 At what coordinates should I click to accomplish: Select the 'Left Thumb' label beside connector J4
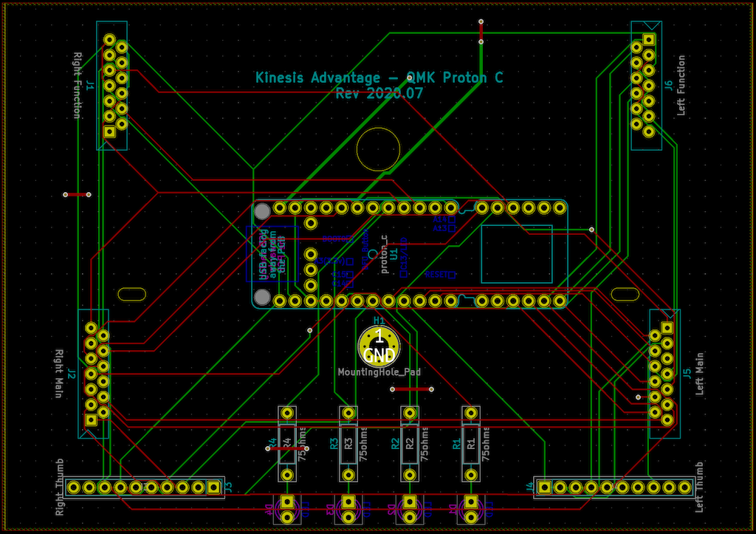pyautogui.click(x=699, y=487)
